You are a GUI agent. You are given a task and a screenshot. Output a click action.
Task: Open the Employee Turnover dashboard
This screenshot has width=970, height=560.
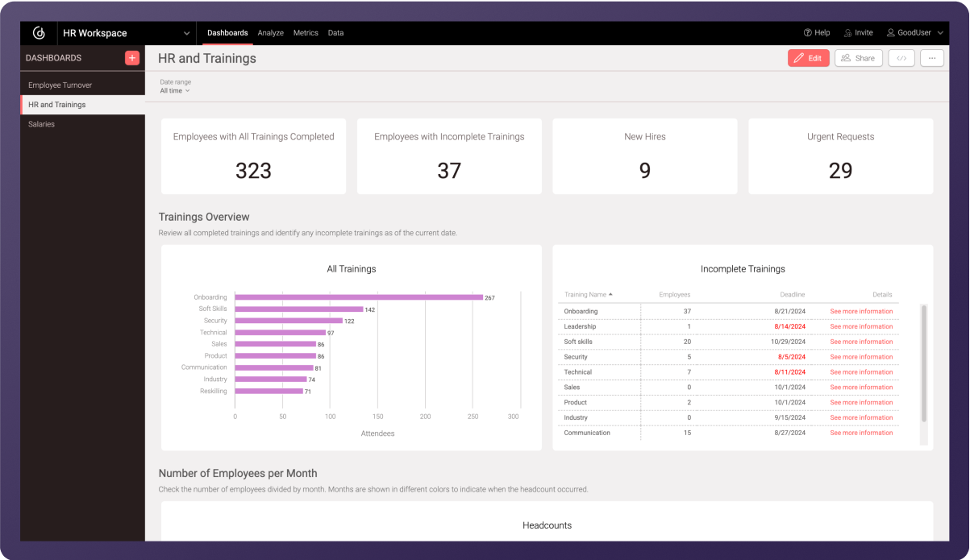pos(60,85)
